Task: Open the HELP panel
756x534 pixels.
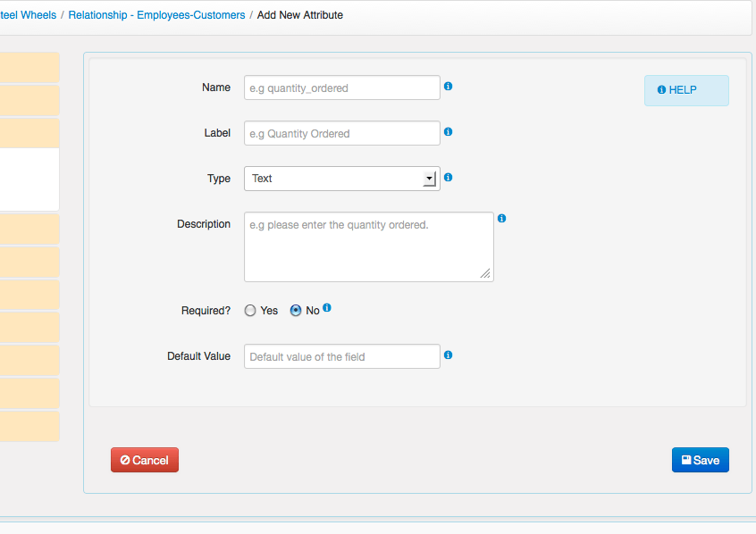Action: pyautogui.click(x=685, y=90)
